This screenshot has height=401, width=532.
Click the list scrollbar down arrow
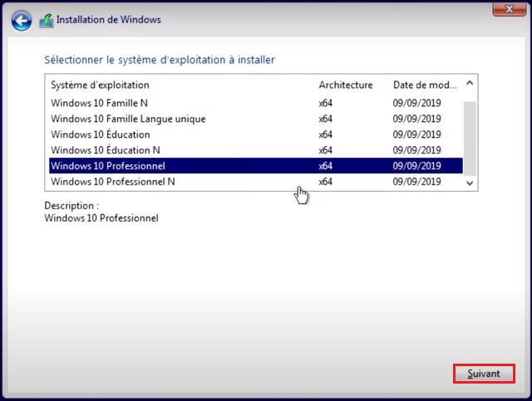pyautogui.click(x=470, y=183)
